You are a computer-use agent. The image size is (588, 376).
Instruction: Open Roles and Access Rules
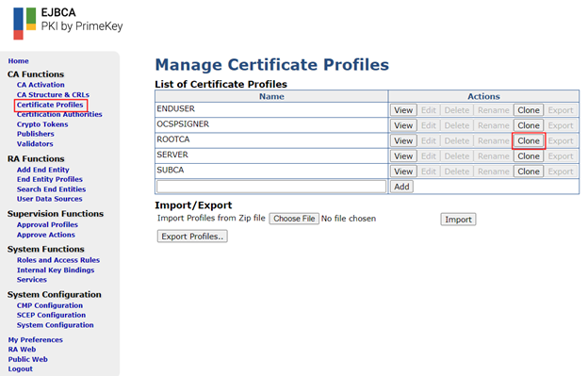pos(58,260)
